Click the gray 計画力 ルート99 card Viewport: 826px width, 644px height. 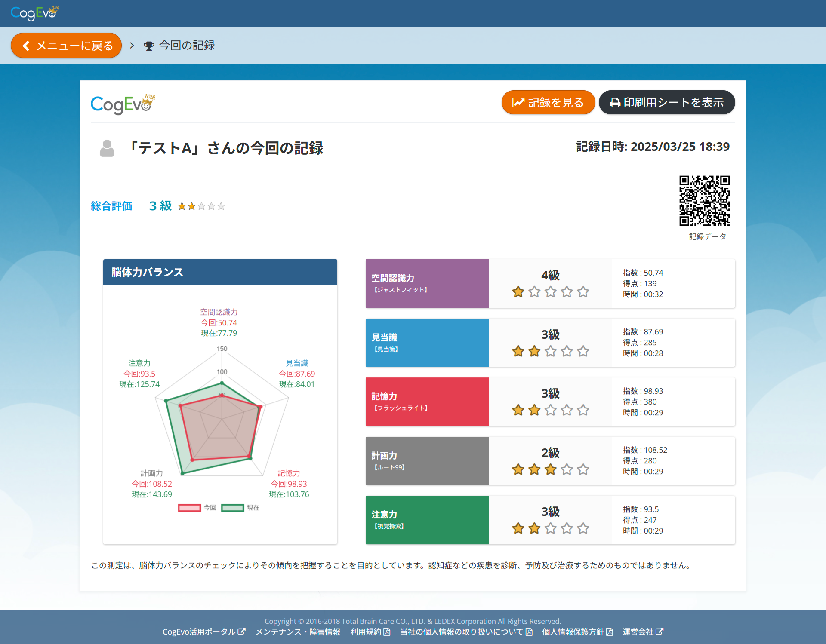(428, 461)
